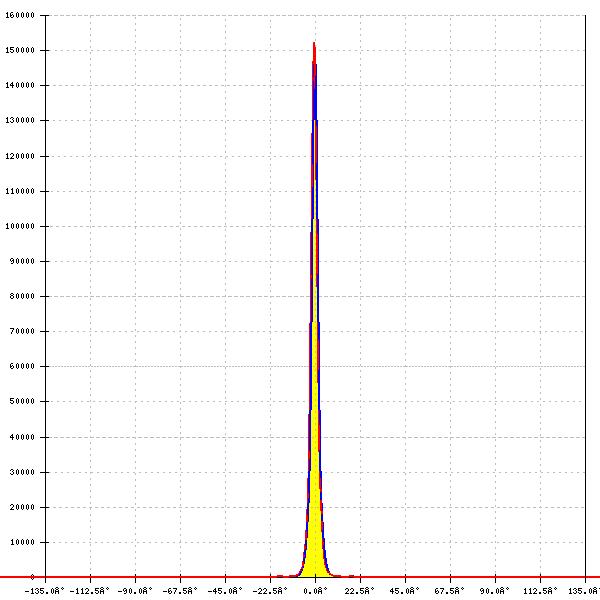Click the y-axis label "30000"

22,472
